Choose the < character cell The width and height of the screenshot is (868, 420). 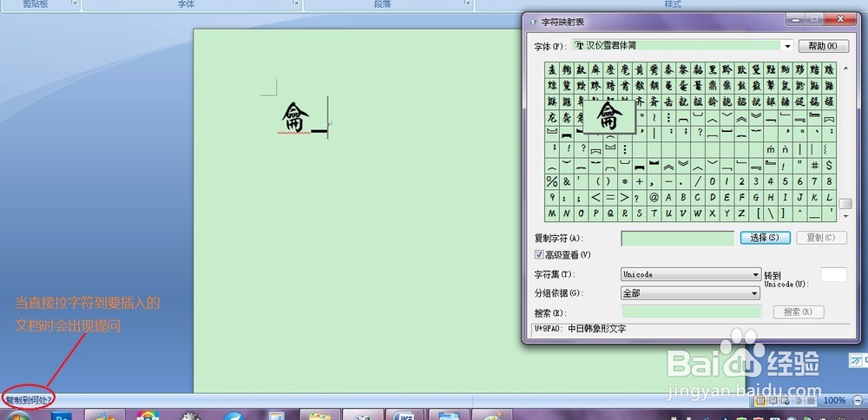(595, 198)
